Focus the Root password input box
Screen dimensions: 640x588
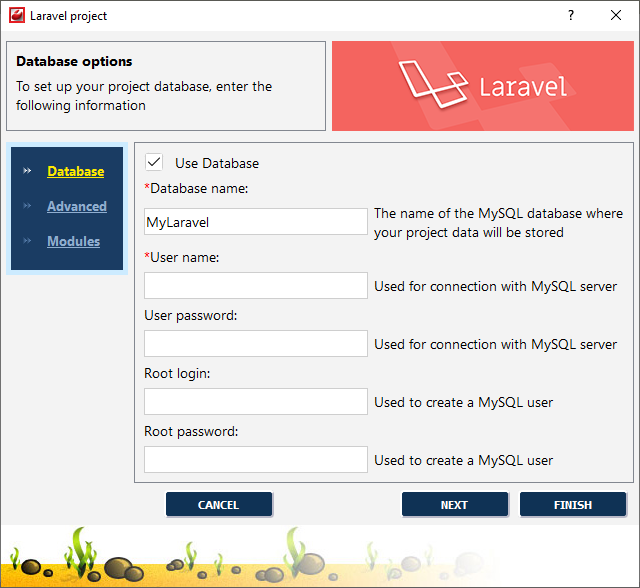tap(256, 459)
